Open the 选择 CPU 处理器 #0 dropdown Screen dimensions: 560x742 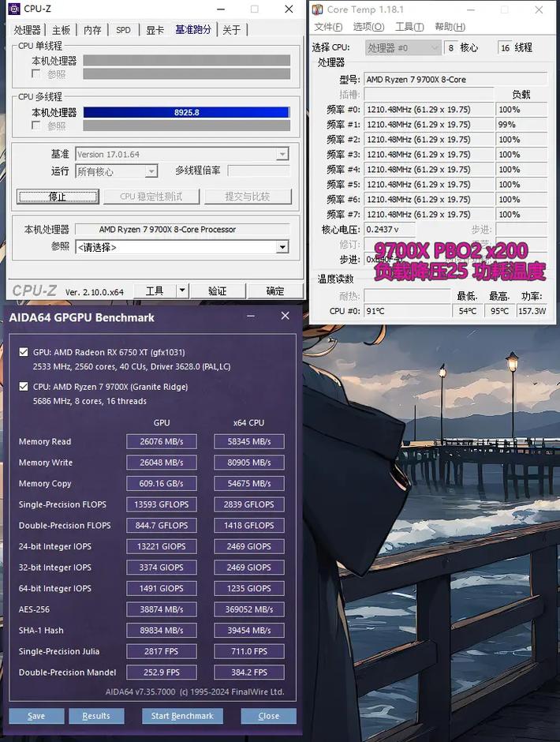[x=402, y=48]
